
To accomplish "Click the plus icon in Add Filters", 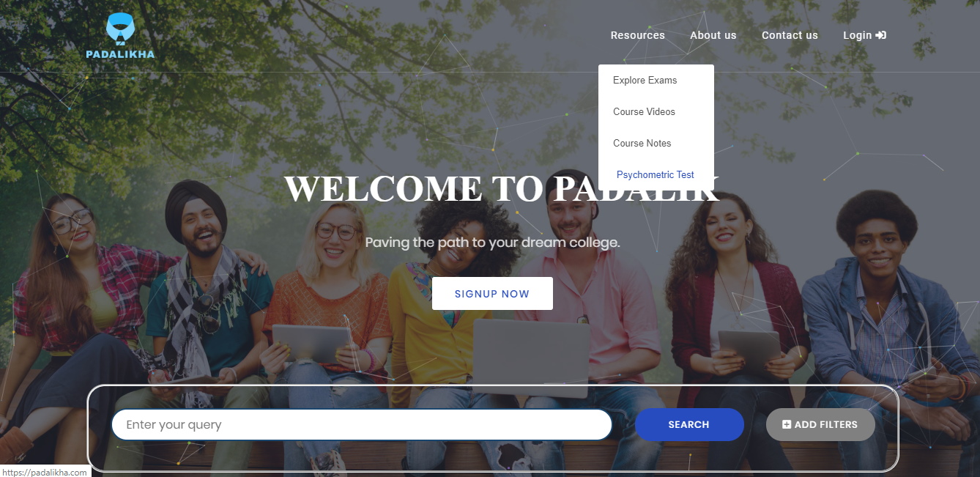I will pyautogui.click(x=787, y=425).
